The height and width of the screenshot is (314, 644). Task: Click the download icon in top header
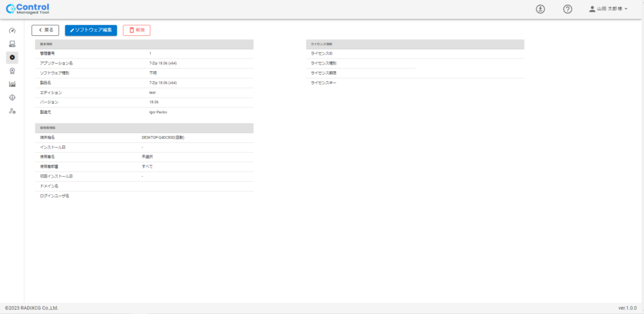(x=540, y=9)
